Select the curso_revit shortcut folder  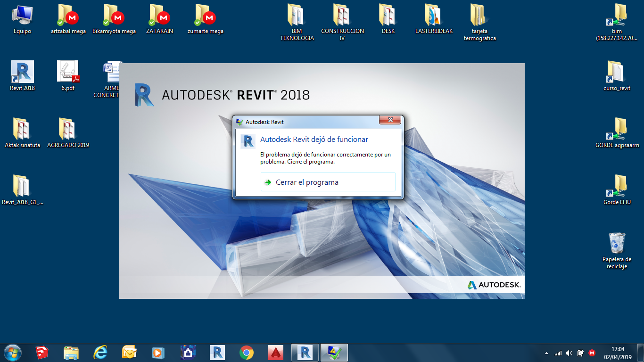point(617,76)
